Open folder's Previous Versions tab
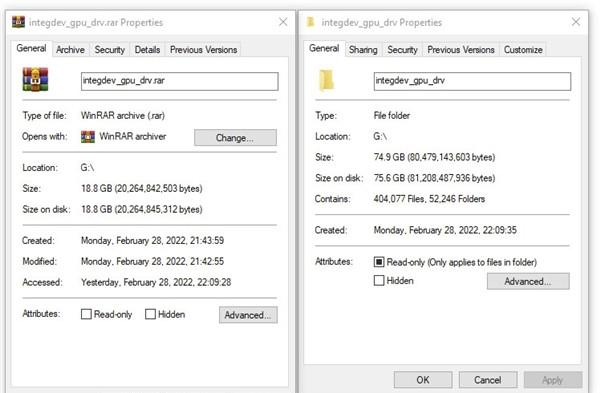 point(461,50)
